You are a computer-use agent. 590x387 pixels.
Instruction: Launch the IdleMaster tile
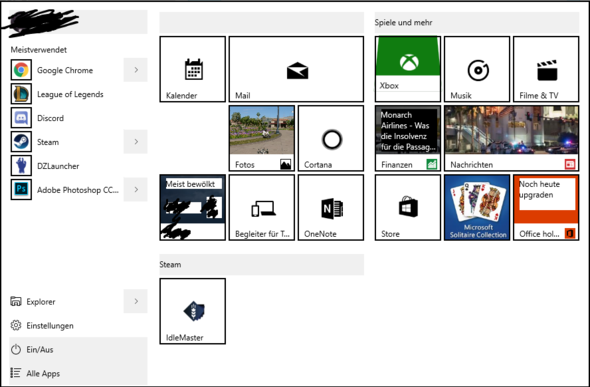193,311
